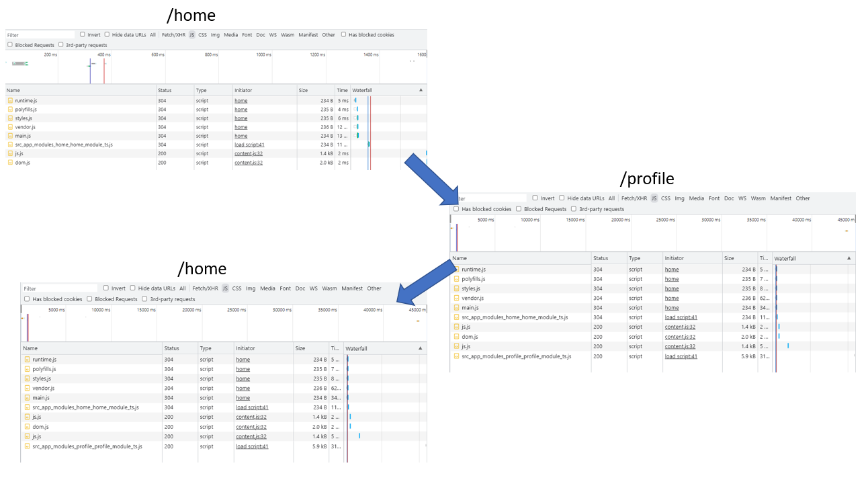Click main.js file icon in bottom /home panel
868x480 pixels.
tap(28, 398)
